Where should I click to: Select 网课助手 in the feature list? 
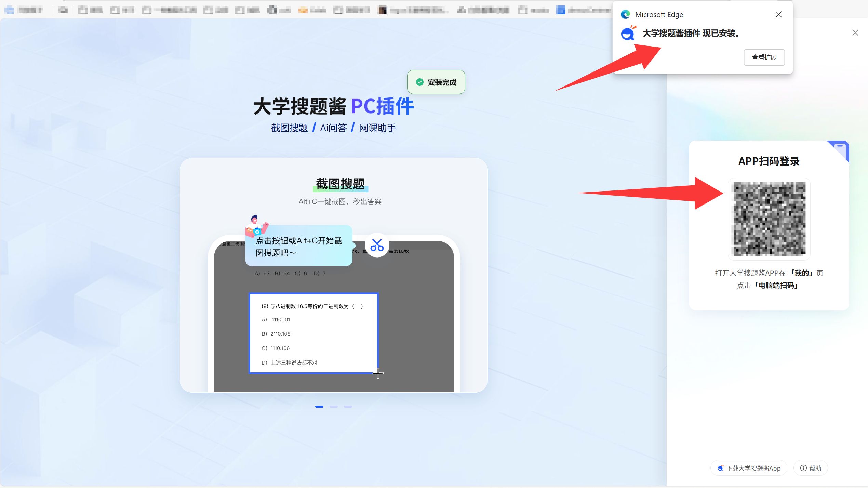click(377, 127)
